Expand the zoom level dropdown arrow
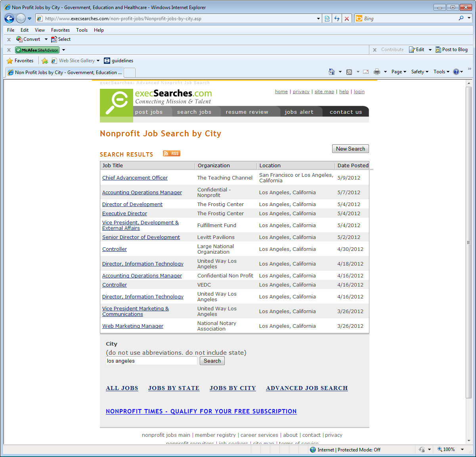The width and height of the screenshot is (476, 457). (462, 449)
